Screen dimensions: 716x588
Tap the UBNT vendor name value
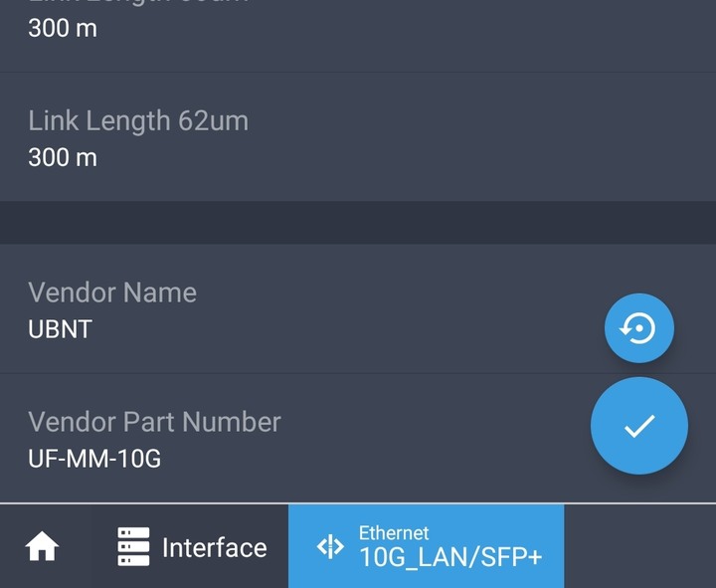pos(61,329)
